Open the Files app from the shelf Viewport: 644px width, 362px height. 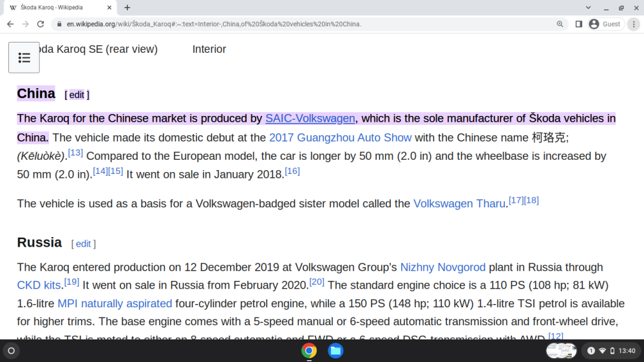coord(336,351)
